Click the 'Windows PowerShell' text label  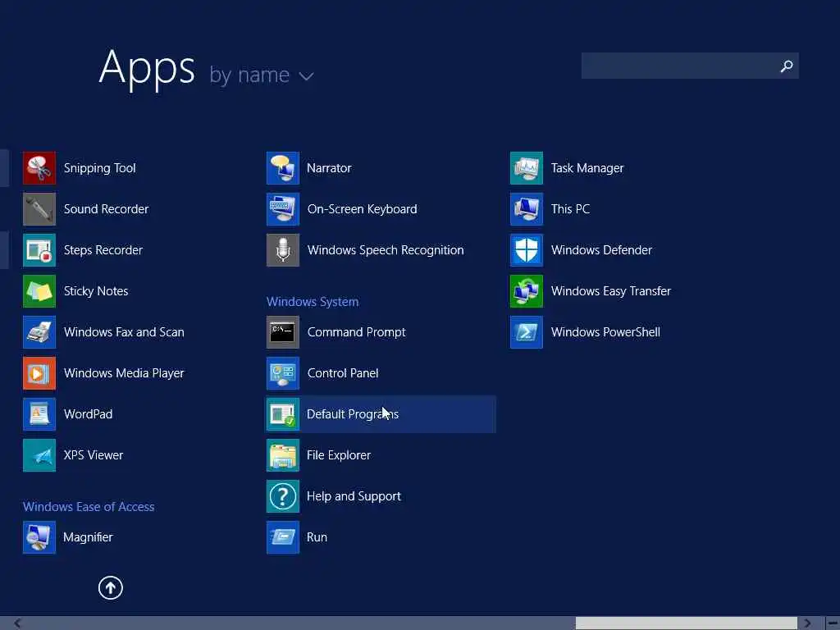click(x=605, y=332)
